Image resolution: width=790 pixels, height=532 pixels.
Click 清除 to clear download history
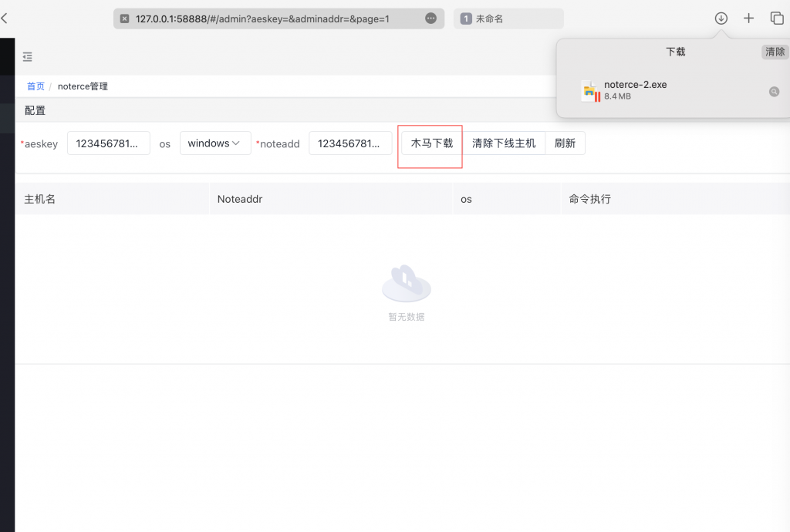(774, 52)
